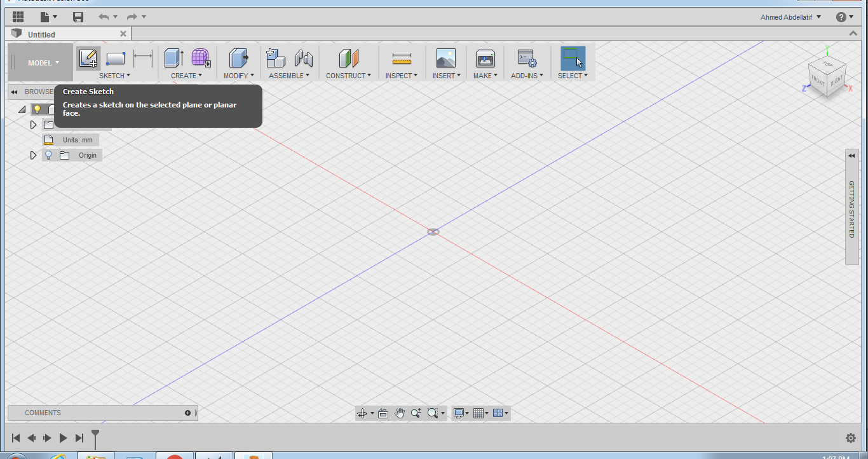This screenshot has width=868, height=459.
Task: Expand the tree folder above Units
Action: pyautogui.click(x=34, y=125)
